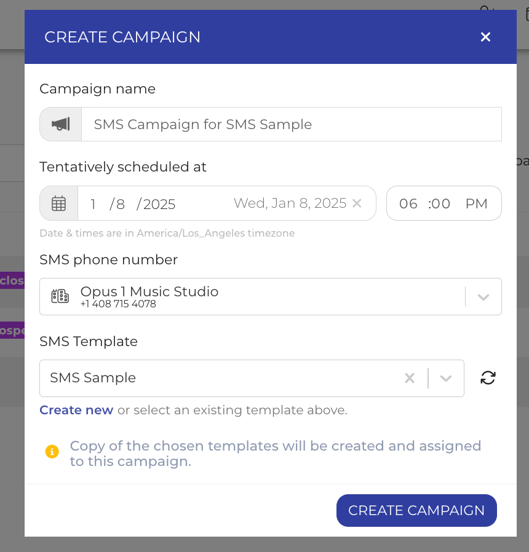Toggle the PM period in time field
The width and height of the screenshot is (529, 552).
(476, 203)
